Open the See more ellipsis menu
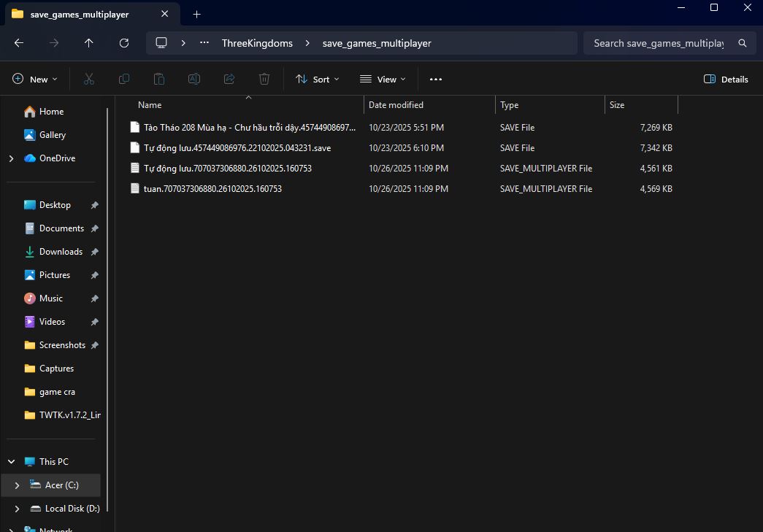The height and width of the screenshot is (532, 763). coord(436,79)
